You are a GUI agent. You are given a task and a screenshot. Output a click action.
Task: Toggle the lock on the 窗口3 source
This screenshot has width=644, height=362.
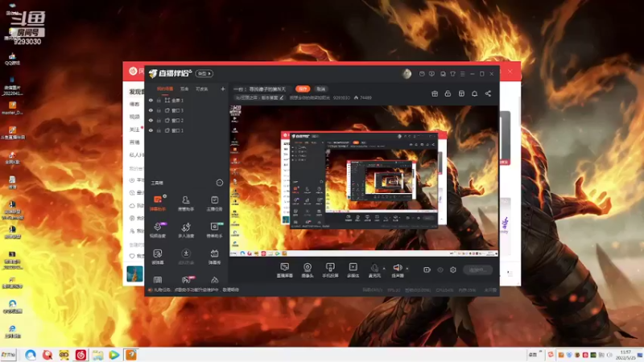click(x=159, y=110)
